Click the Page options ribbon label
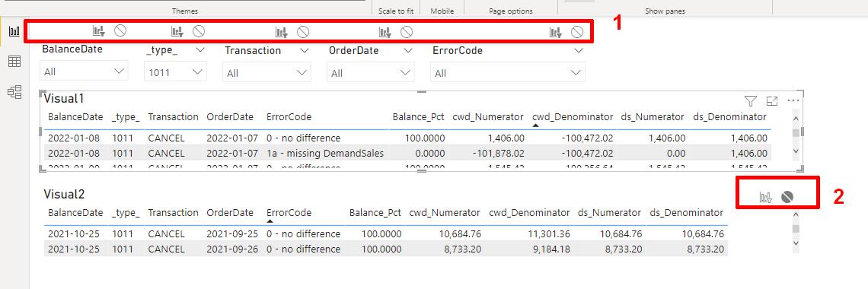The height and width of the screenshot is (289, 868). (x=510, y=11)
